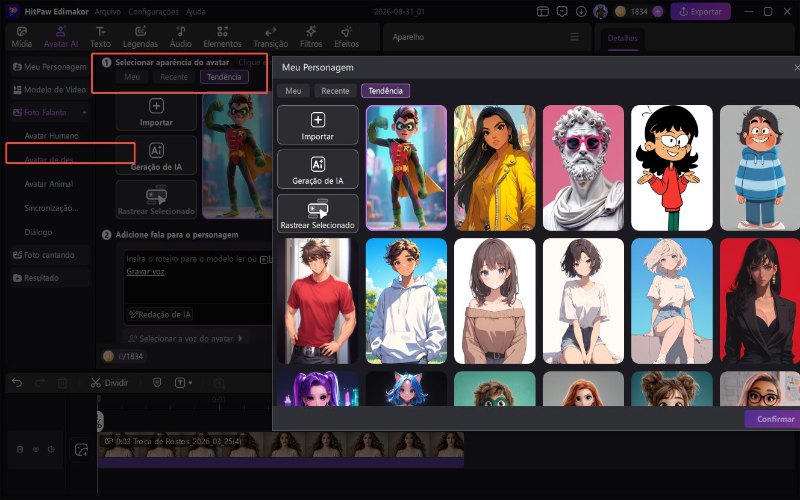
Task: Collapse the Foto Falante section
Action: (x=84, y=112)
